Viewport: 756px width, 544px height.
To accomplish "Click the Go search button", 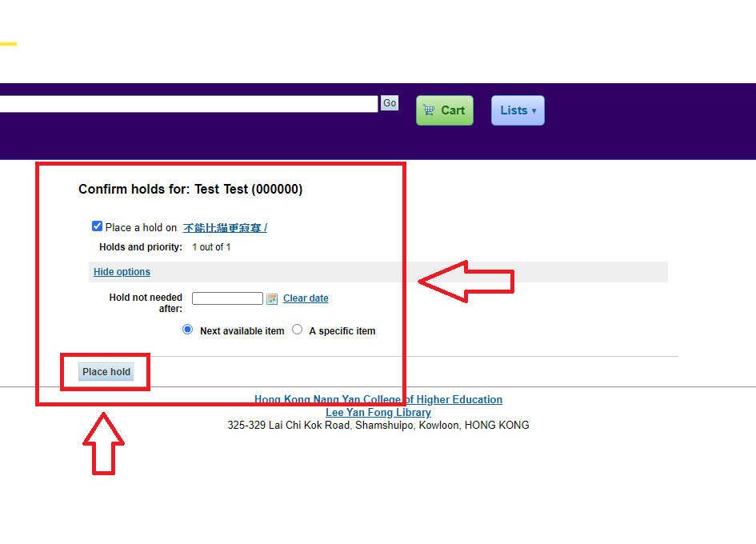I will click(x=390, y=102).
